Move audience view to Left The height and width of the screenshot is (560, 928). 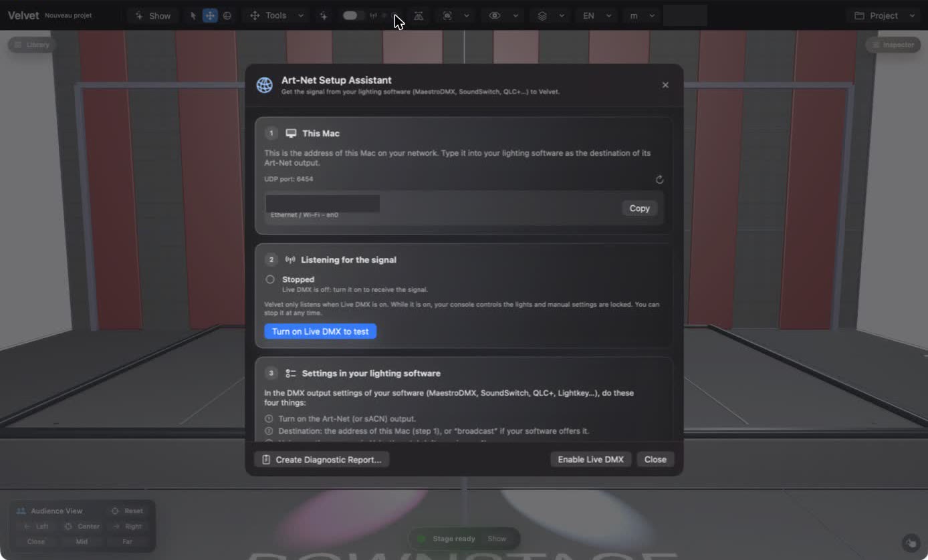36,527
